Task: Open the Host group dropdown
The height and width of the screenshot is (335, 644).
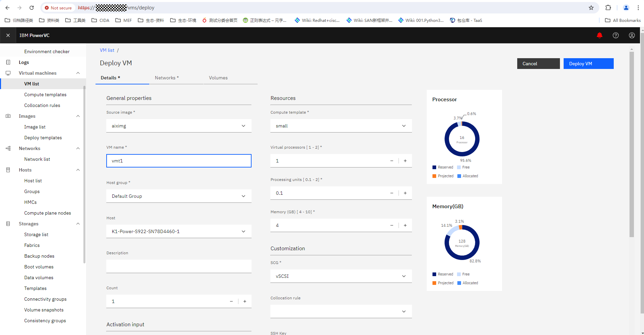Action: pyautogui.click(x=179, y=196)
